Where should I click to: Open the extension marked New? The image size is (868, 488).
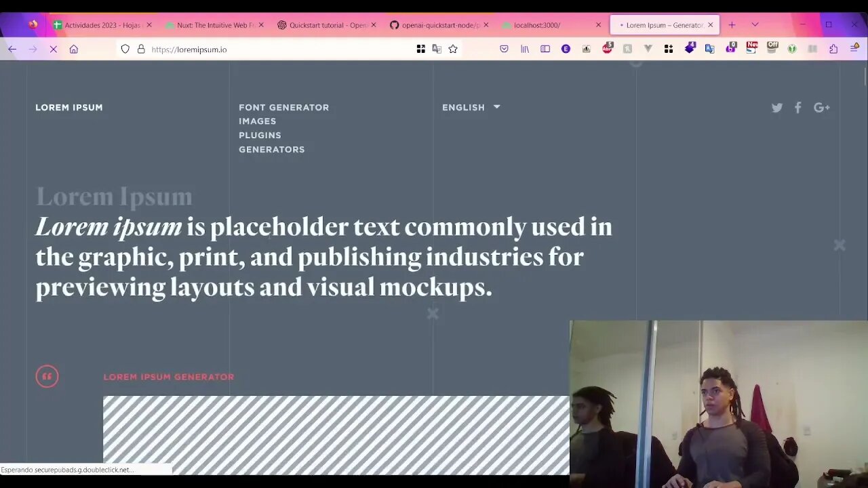coord(751,47)
